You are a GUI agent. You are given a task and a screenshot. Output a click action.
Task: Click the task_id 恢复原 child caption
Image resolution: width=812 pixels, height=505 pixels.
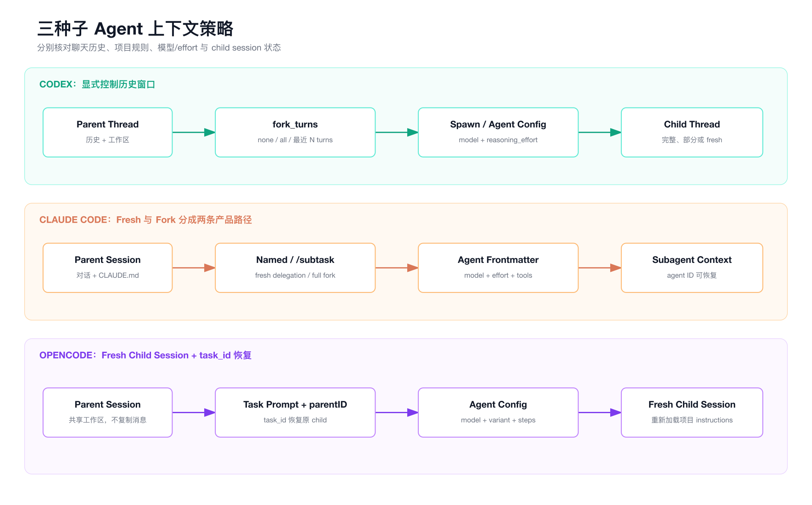tap(295, 420)
